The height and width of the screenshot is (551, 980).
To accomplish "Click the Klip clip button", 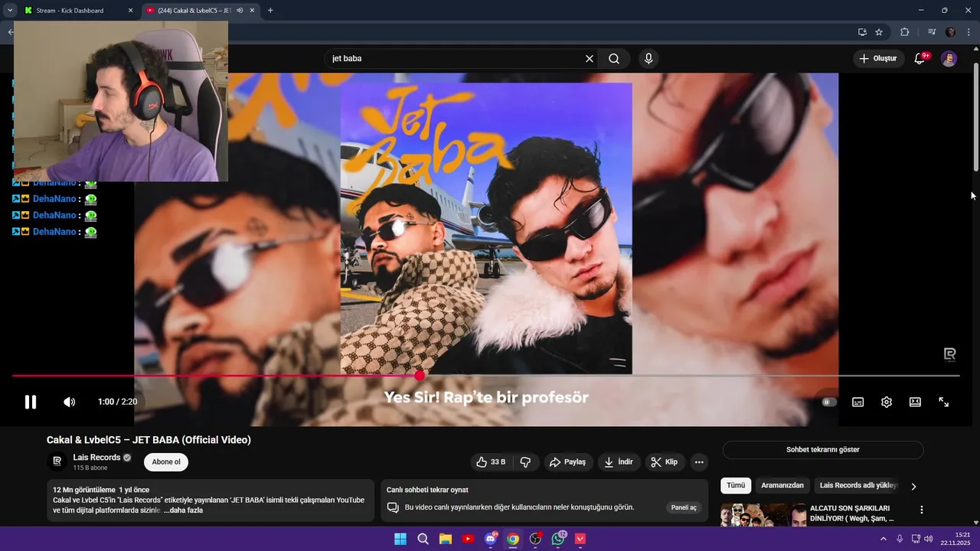I will pyautogui.click(x=665, y=461).
